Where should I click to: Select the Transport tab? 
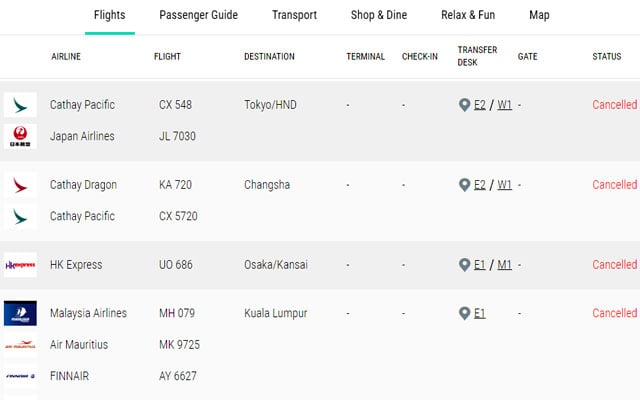[294, 16]
